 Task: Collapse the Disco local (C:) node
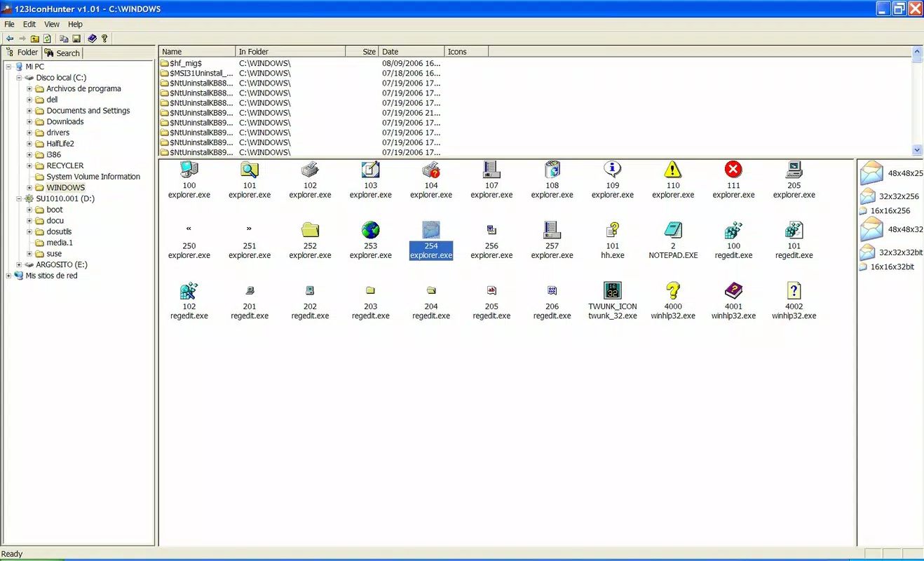pos(19,78)
